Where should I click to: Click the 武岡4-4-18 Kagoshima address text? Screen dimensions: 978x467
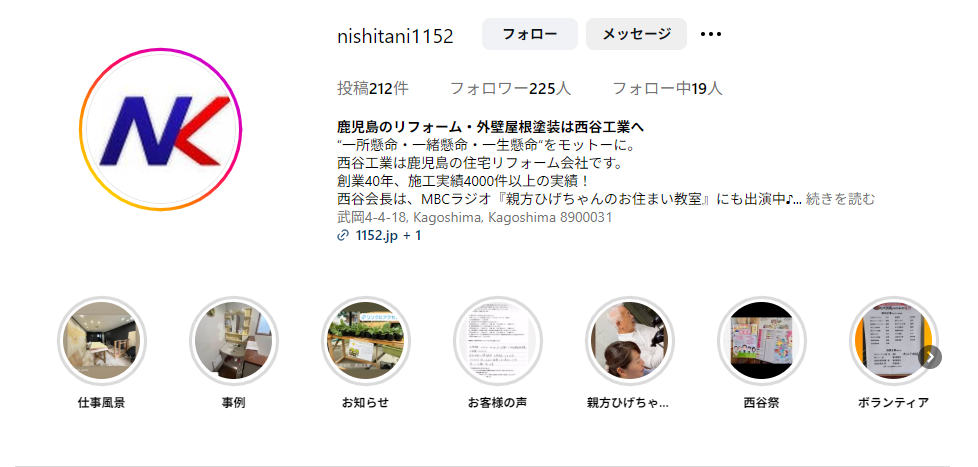(x=474, y=218)
